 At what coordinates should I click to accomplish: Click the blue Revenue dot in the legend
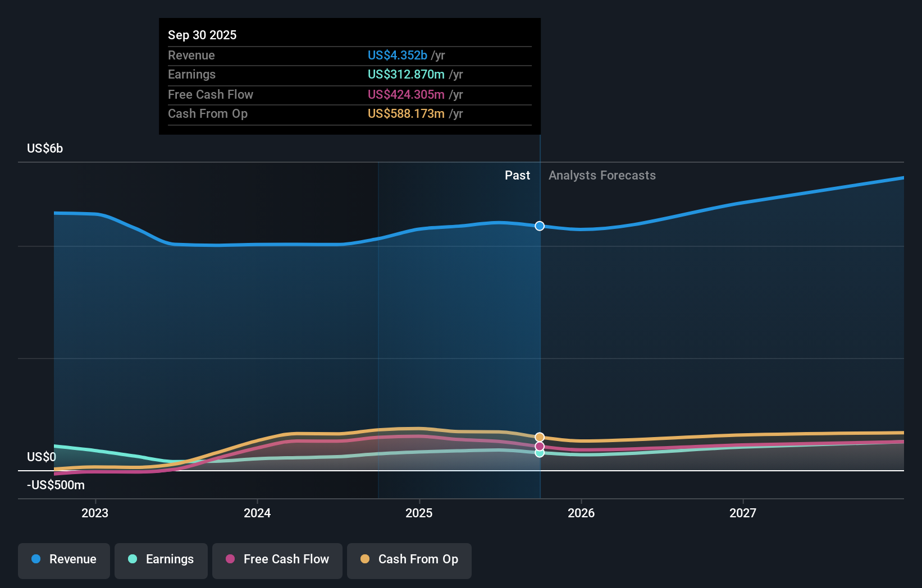click(x=35, y=559)
